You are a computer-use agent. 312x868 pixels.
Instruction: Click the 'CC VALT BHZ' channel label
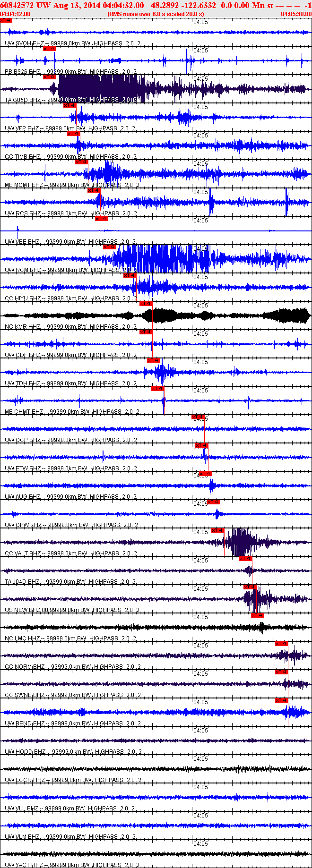(22, 553)
